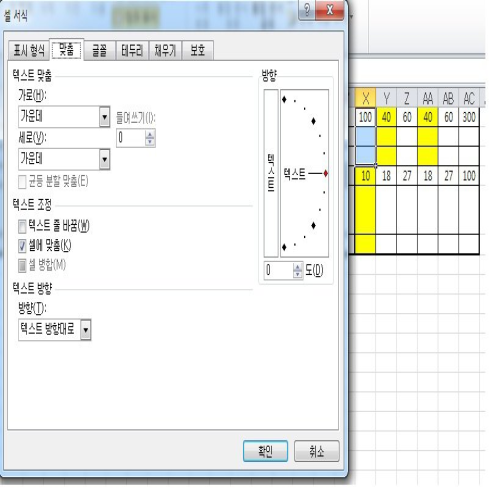
Task: Click the help question mark button
Action: click(307, 10)
